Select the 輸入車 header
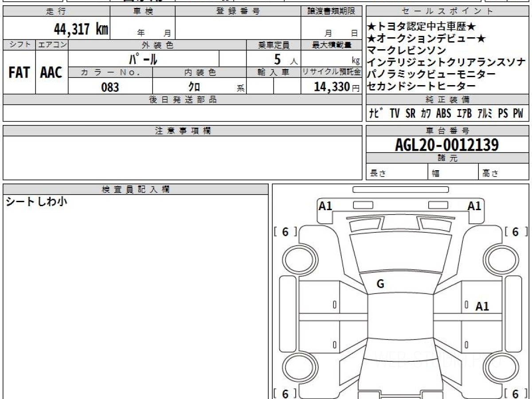Image resolution: width=532 pixels, height=399 pixels. pyautogui.click(x=274, y=72)
